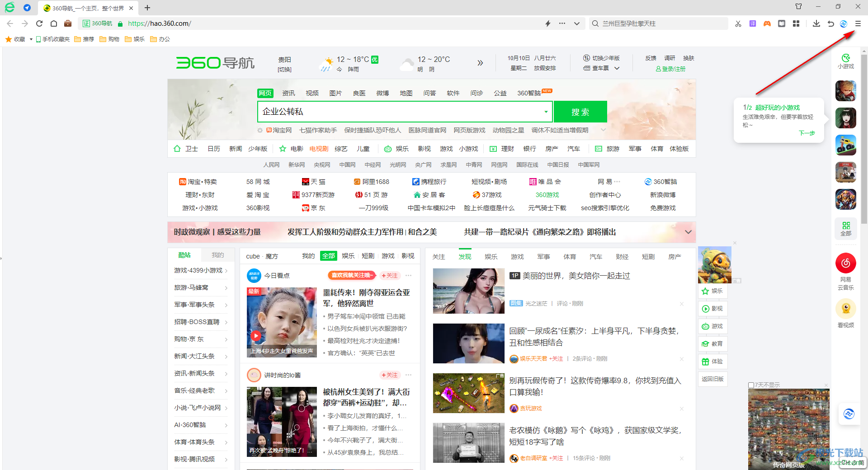Open the 淘宝·特卖 link
Screen dimensions: 868x470
pos(198,182)
